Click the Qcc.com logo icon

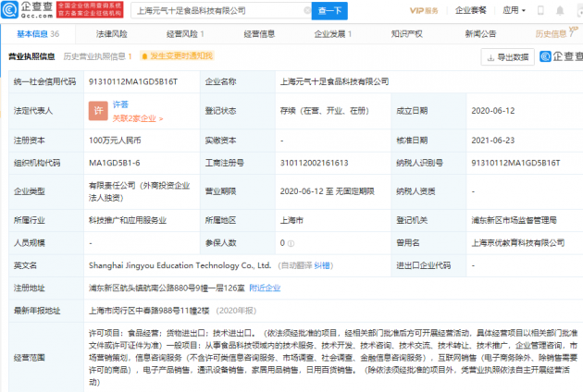[9, 9]
